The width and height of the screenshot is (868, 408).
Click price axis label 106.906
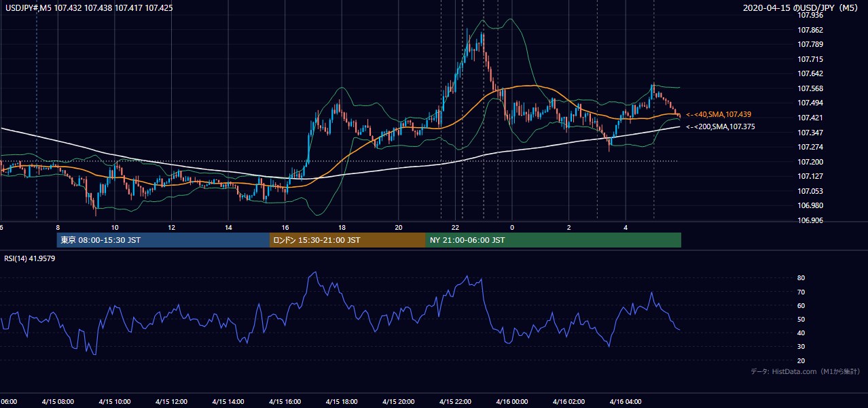(x=810, y=220)
